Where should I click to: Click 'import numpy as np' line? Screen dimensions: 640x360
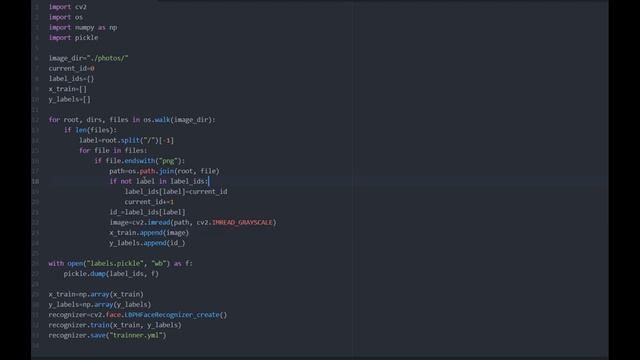(x=83, y=27)
